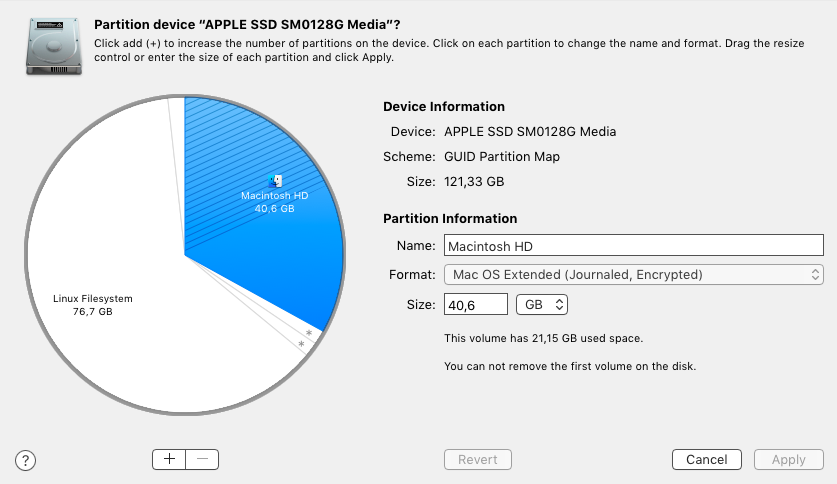Screen dimensions: 837x484
Task: Select the lower small asterisk partition slice
Action: (301, 344)
